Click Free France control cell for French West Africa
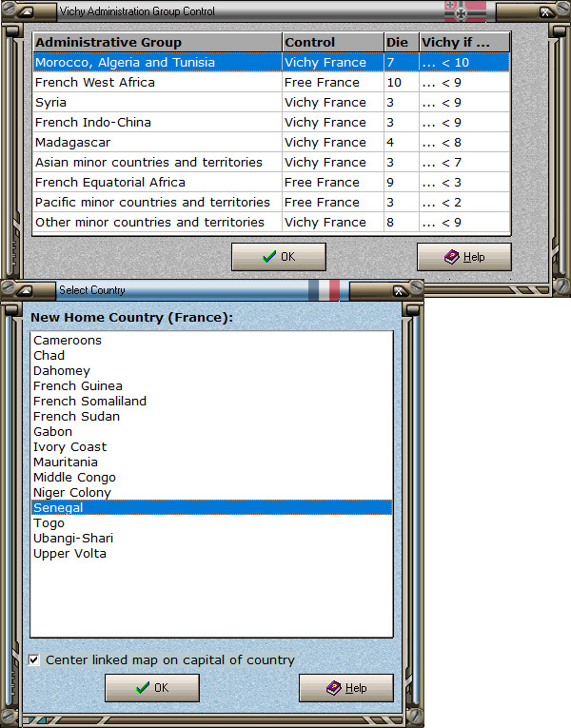 point(333,82)
